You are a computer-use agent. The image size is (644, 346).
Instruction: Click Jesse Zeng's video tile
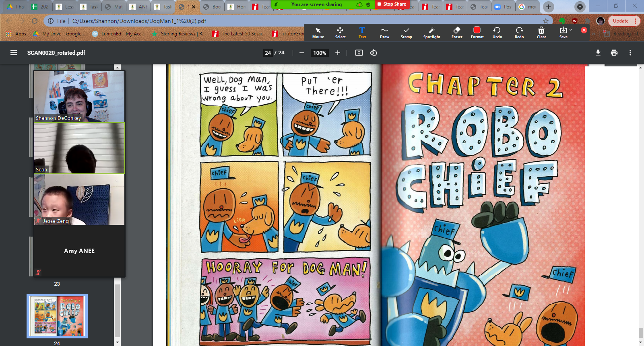pyautogui.click(x=79, y=200)
